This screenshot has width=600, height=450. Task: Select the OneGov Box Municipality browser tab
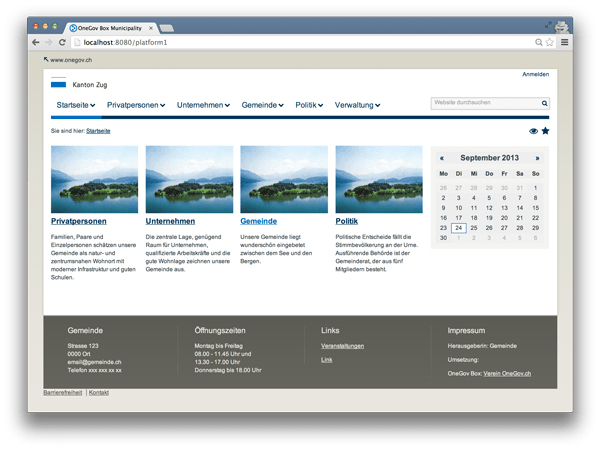coord(110,28)
